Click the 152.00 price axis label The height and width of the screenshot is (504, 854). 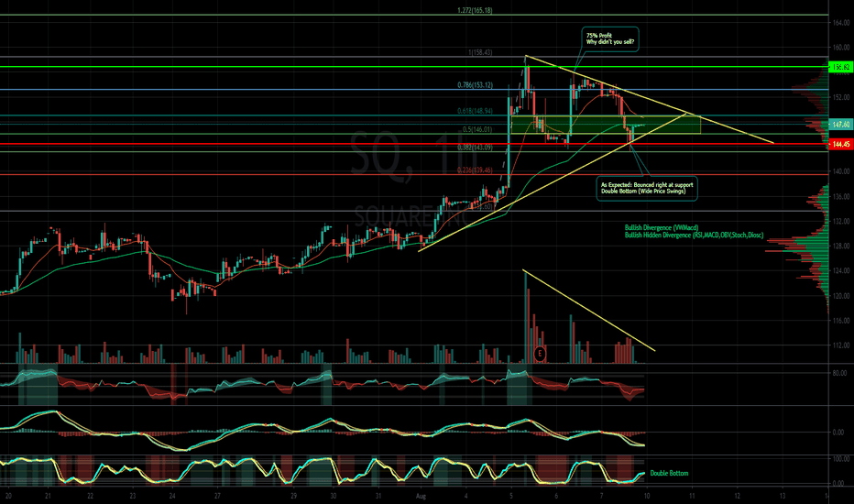pyautogui.click(x=841, y=97)
